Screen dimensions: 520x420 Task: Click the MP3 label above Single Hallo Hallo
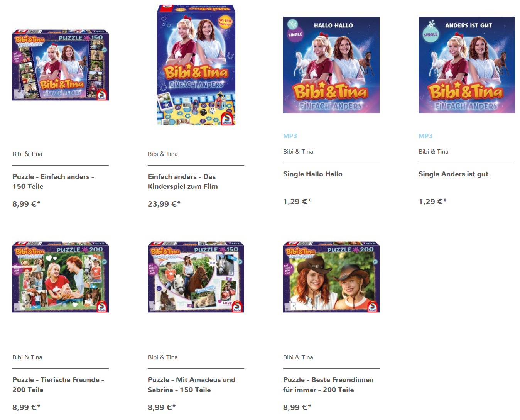pyautogui.click(x=290, y=136)
